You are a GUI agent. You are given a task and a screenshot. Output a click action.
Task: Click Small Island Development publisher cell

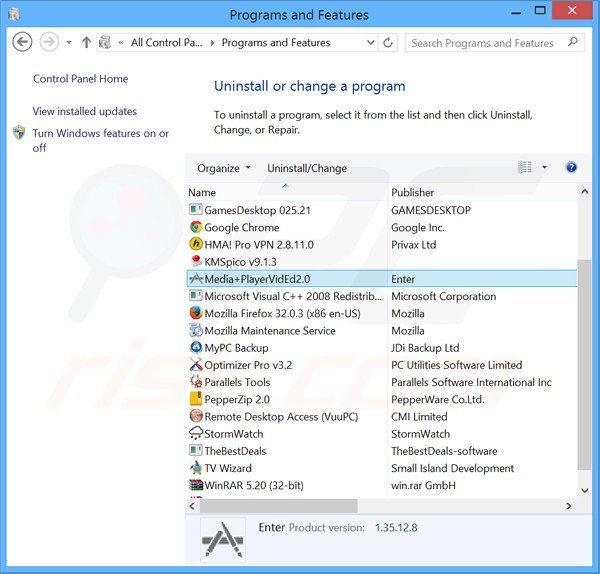click(x=452, y=468)
